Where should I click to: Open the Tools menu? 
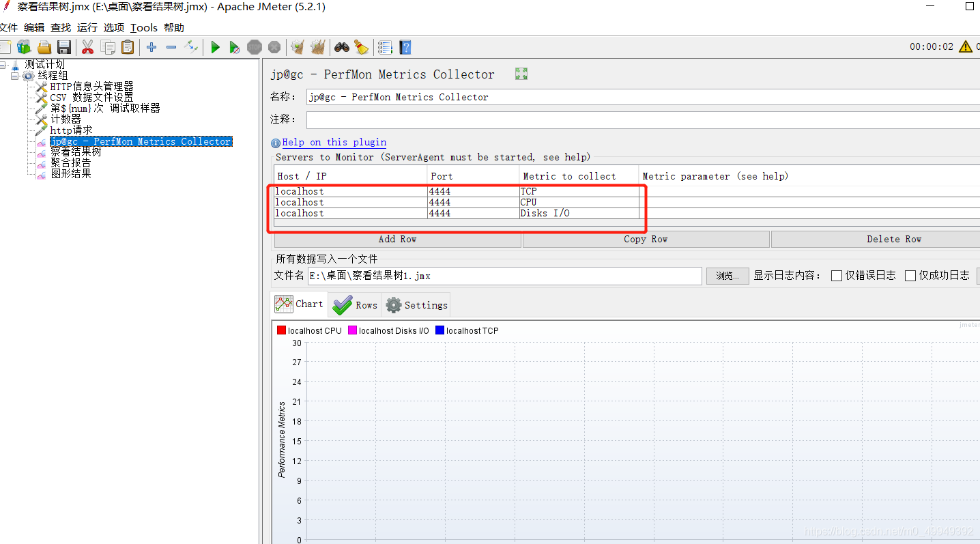tap(144, 27)
